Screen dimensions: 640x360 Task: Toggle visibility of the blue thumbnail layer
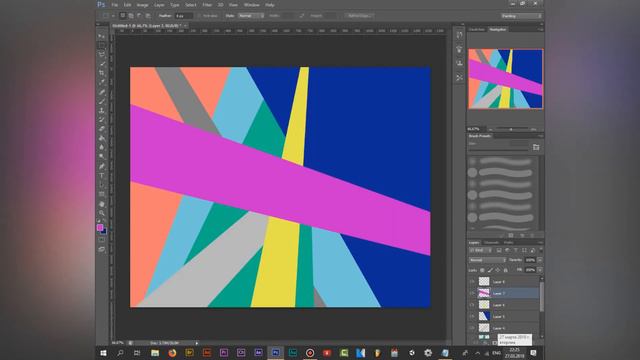(472, 316)
